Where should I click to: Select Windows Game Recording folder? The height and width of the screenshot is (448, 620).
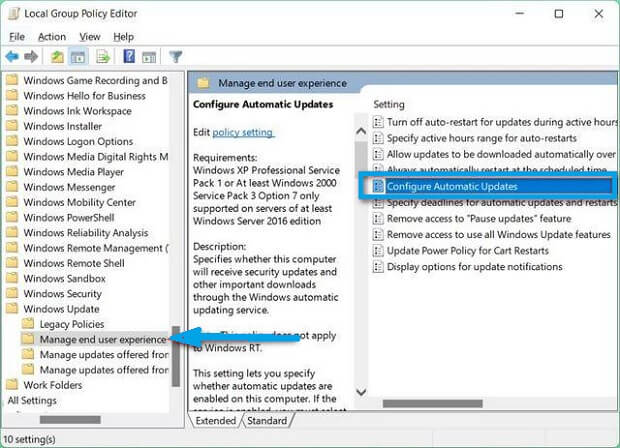point(95,80)
